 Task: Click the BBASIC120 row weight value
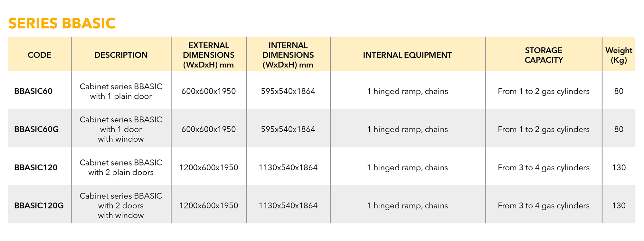coord(619,167)
